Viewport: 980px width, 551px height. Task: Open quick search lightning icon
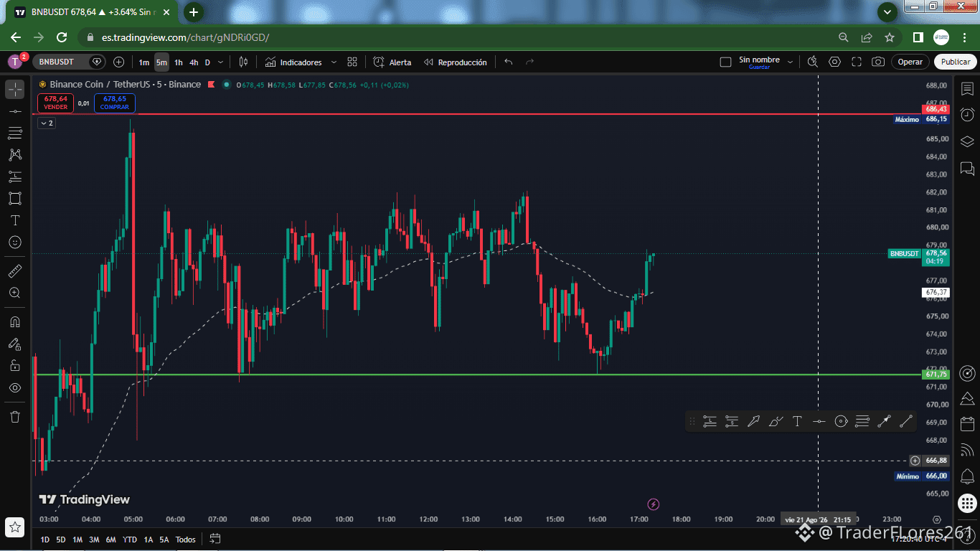pyautogui.click(x=813, y=62)
